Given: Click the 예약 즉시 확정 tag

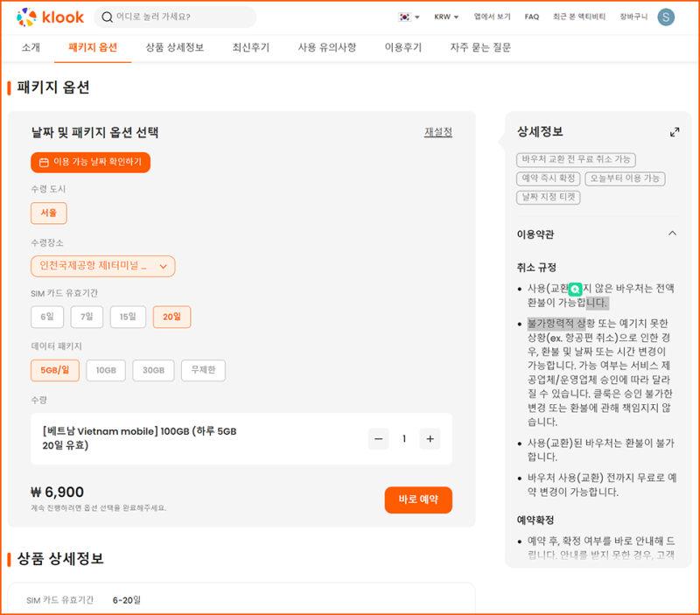Looking at the screenshot, I should (549, 178).
